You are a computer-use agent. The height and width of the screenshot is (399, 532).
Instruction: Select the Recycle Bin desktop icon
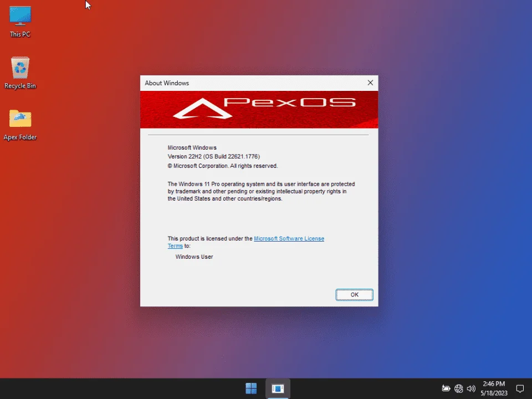tap(20, 73)
